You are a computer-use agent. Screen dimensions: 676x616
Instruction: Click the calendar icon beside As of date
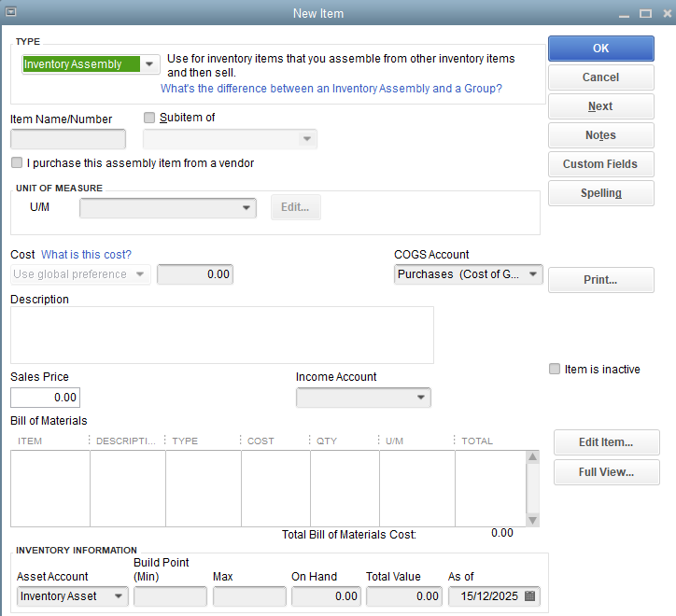coord(530,596)
